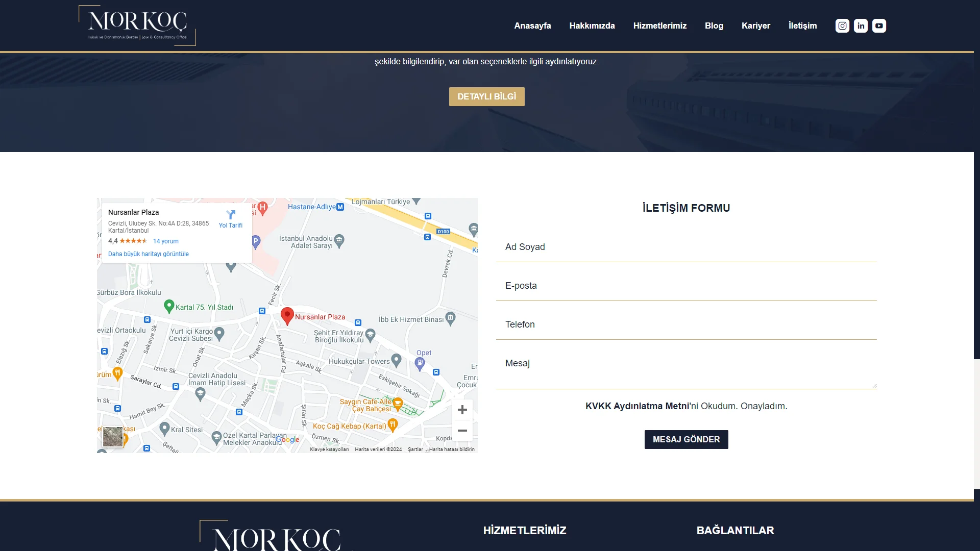Focus the Ad Soyad input field
Screen dimensions: 980x551
pyautogui.click(x=686, y=247)
